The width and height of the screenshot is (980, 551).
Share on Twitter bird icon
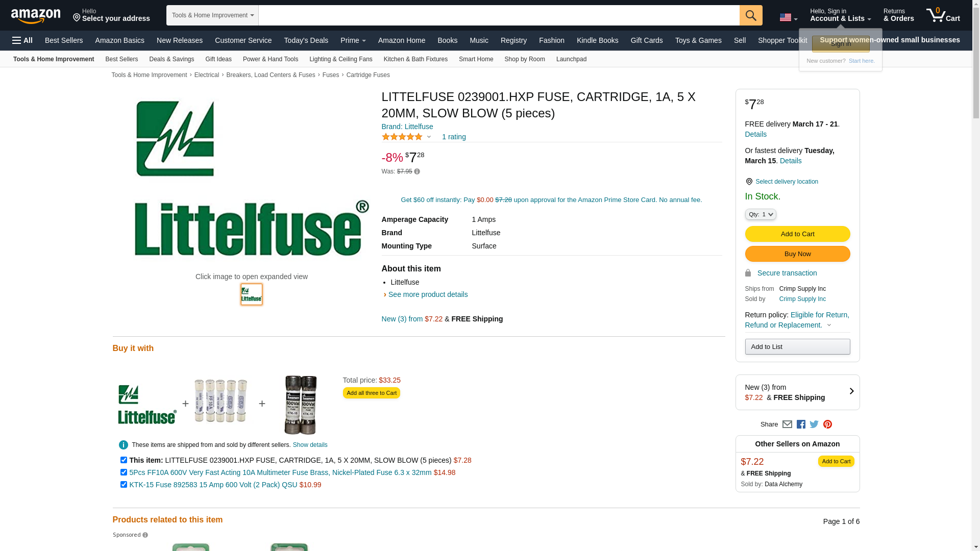[814, 424]
